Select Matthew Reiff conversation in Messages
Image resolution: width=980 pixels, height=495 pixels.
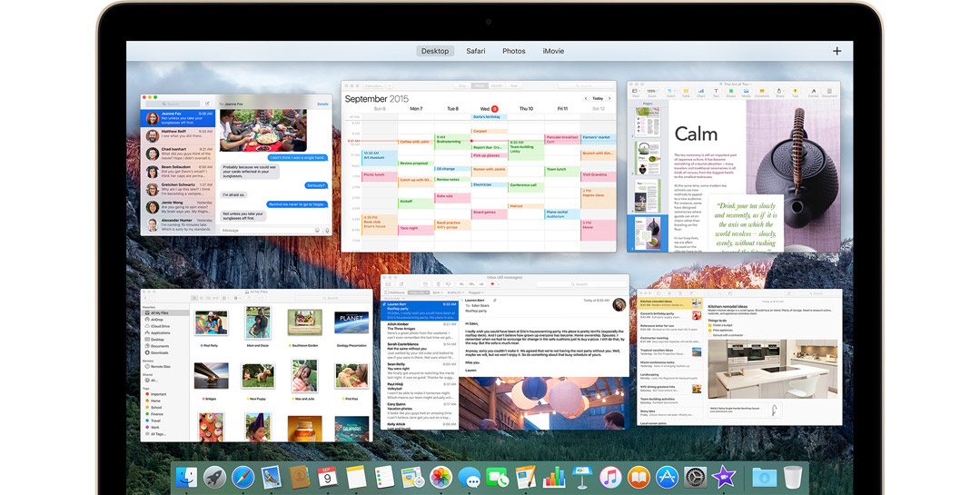click(178, 135)
